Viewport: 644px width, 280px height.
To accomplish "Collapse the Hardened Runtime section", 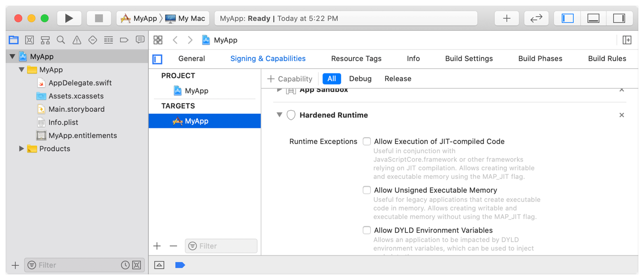I will pos(279,115).
